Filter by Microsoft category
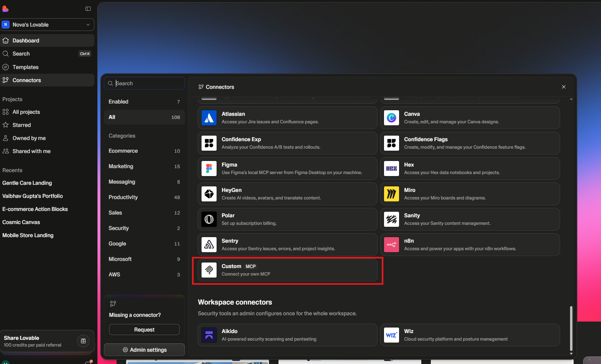Screen dimensions: 601x364 [144, 259]
